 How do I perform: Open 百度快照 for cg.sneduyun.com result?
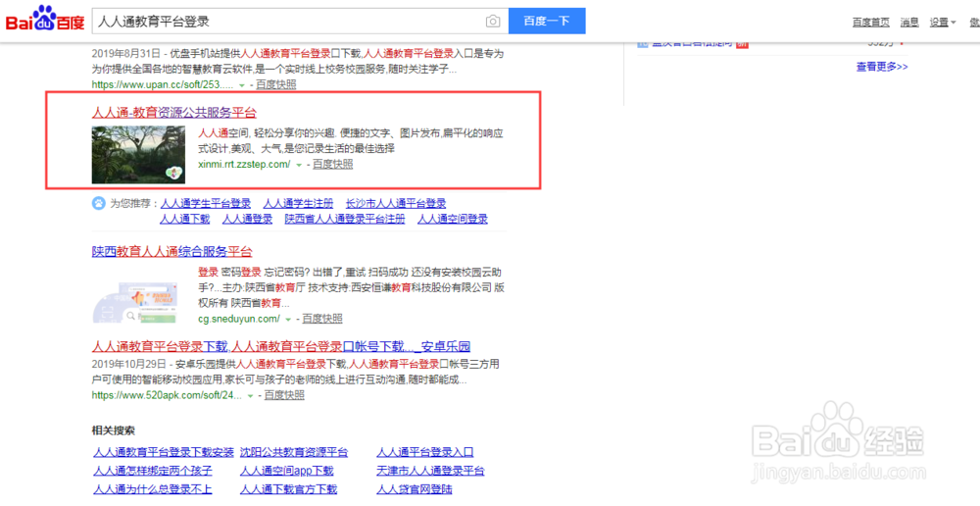click(x=322, y=319)
